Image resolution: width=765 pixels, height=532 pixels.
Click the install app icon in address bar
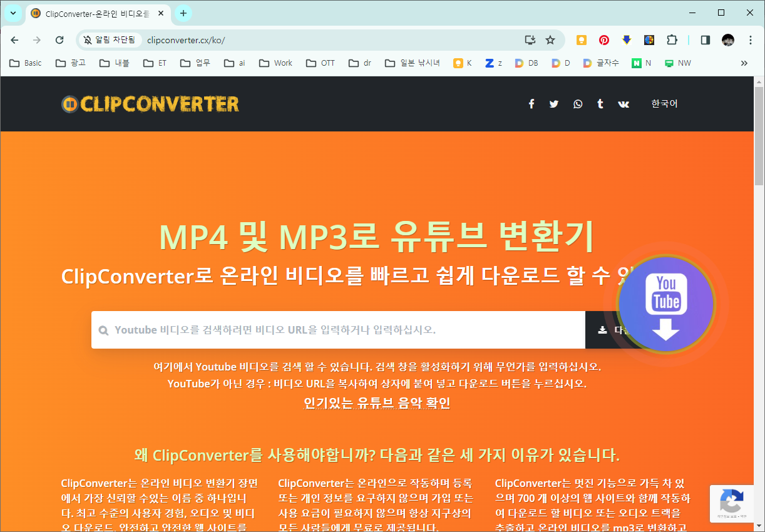click(x=530, y=40)
